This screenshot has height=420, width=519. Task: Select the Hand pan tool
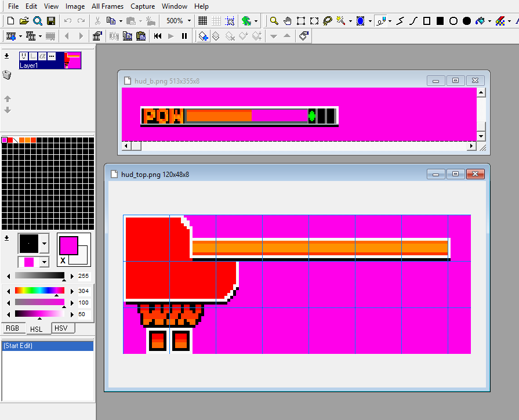pyautogui.click(x=287, y=20)
